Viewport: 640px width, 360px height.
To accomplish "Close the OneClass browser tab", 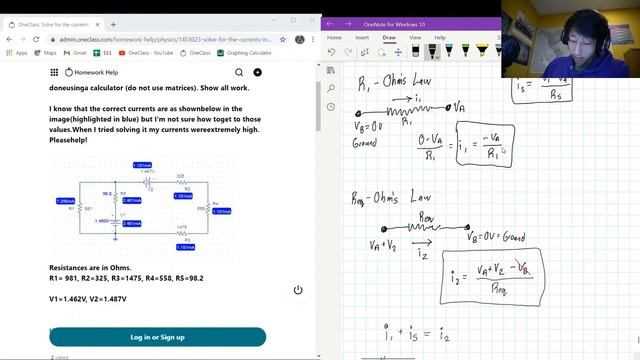I will tap(98, 25).
